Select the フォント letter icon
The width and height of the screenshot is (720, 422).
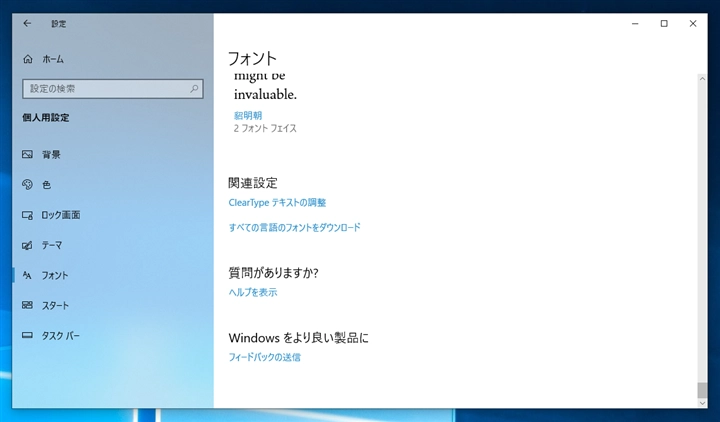click(28, 275)
